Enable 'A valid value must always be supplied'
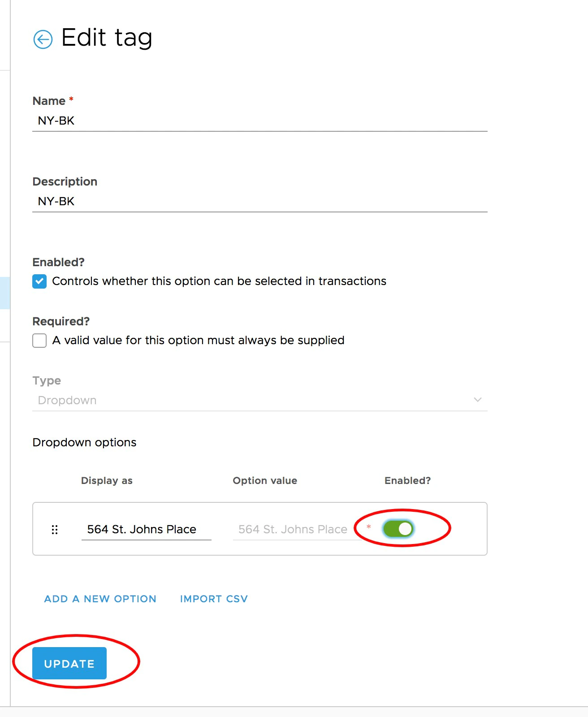 [39, 340]
